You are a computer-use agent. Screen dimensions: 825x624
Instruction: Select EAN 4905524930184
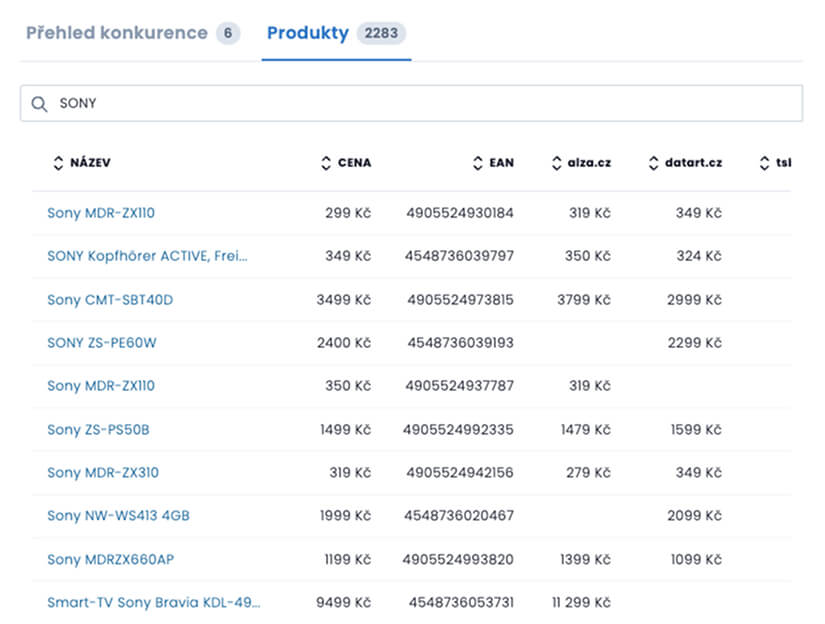pyautogui.click(x=460, y=213)
